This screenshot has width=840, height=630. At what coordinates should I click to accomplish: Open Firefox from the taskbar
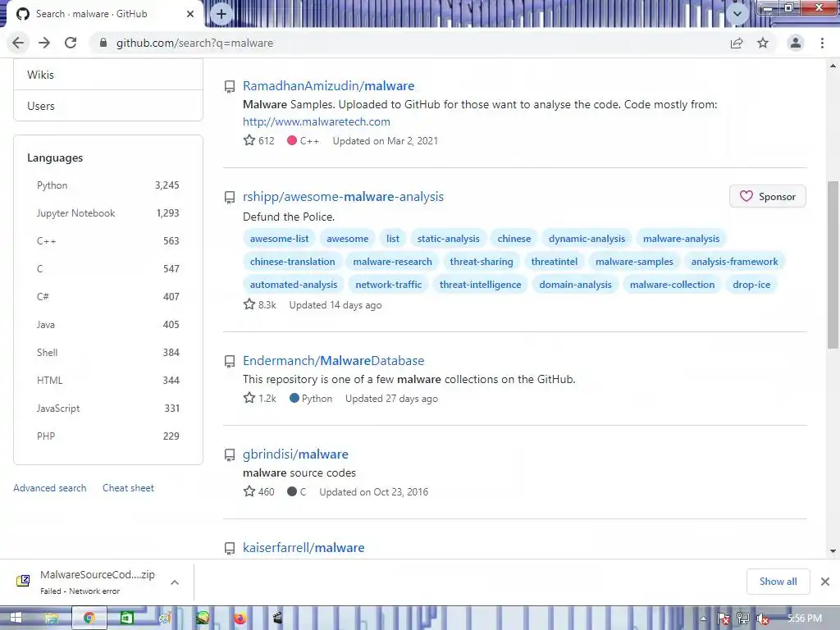pyautogui.click(x=240, y=619)
